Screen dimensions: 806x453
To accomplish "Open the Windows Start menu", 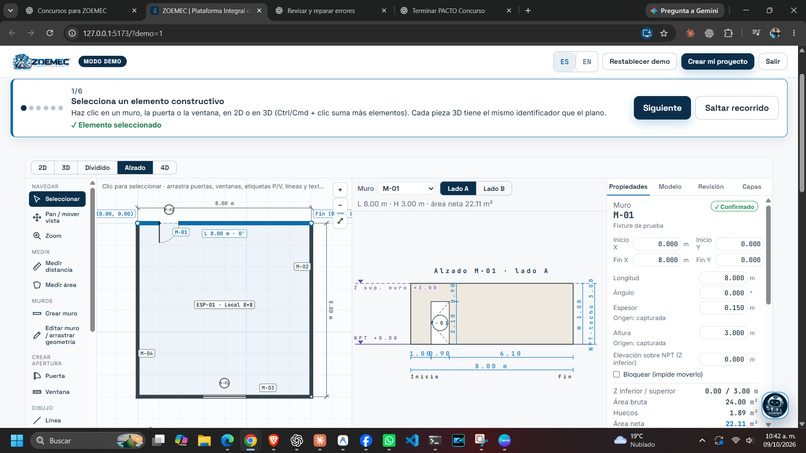I will click(17, 441).
